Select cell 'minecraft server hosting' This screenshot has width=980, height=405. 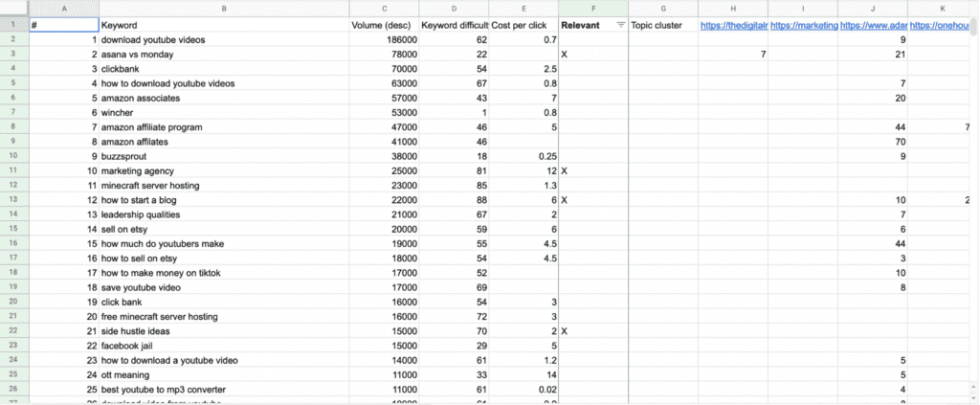click(224, 186)
